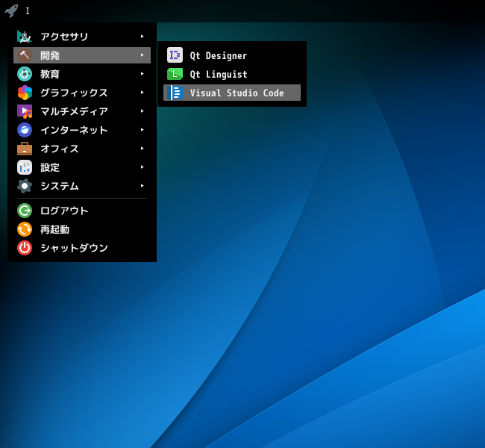485x448 pixels.
Task: Click the マルチメディア film icon
Action: (25, 111)
